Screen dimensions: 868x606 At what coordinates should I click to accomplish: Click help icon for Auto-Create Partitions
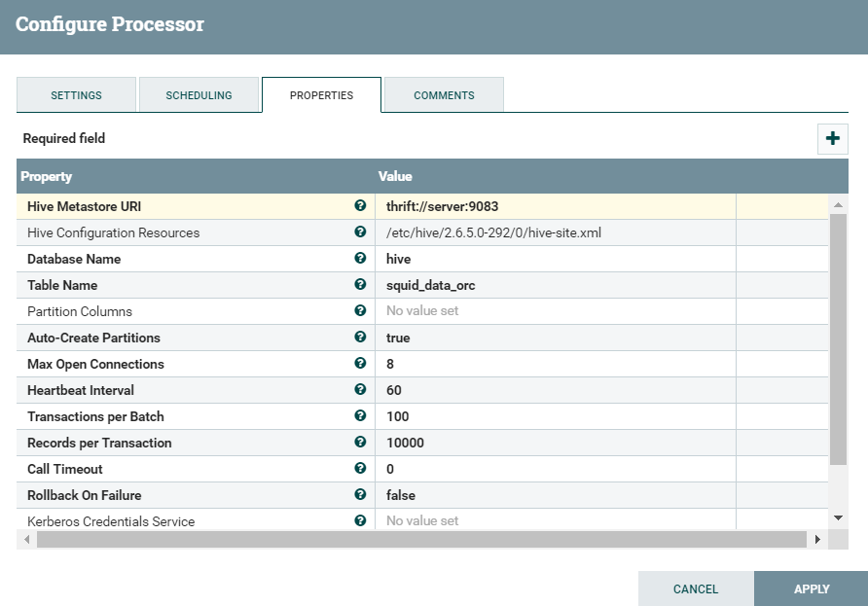pos(360,338)
